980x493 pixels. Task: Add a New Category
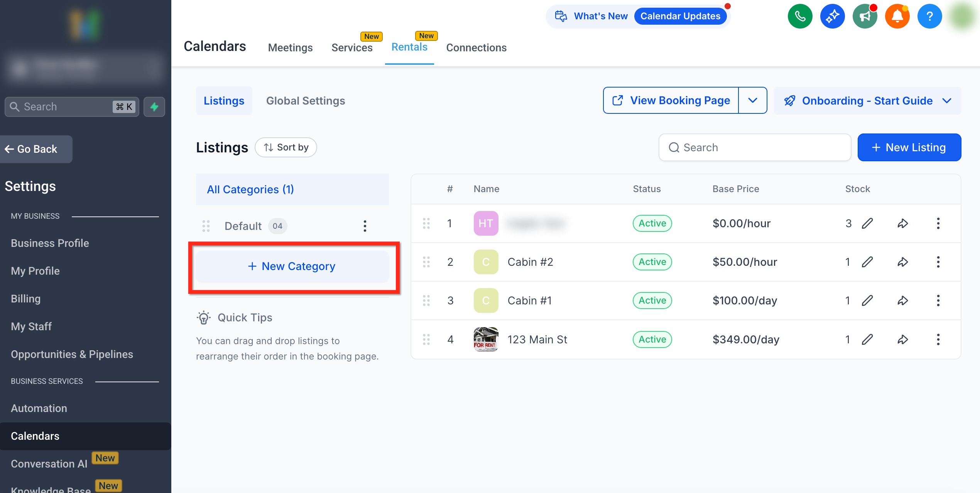pos(292,266)
